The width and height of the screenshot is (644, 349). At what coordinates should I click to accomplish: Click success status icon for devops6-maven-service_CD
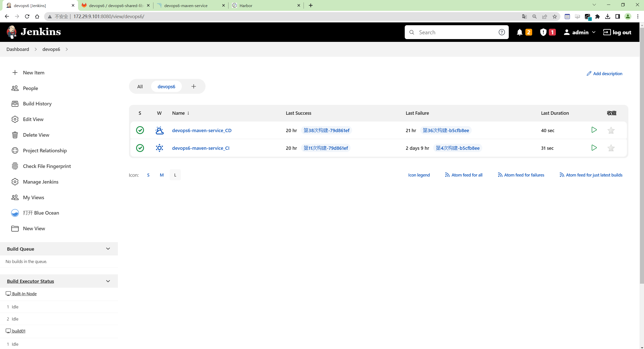point(140,130)
